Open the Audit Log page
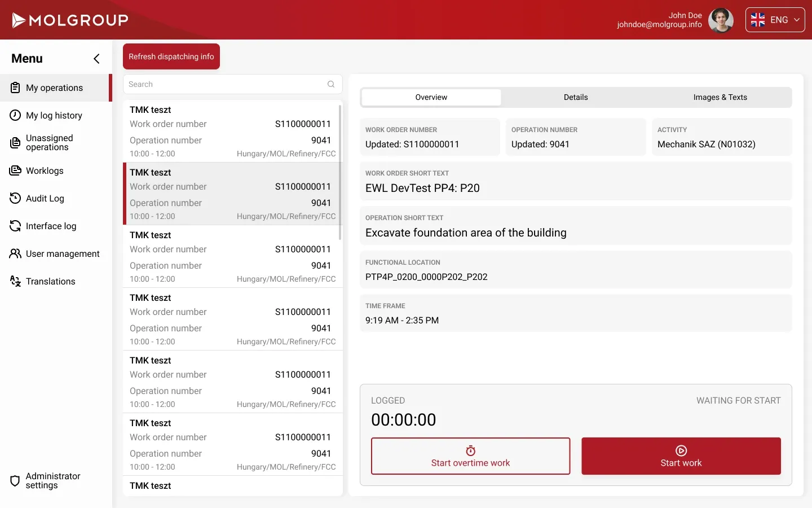812x508 pixels. (55, 198)
